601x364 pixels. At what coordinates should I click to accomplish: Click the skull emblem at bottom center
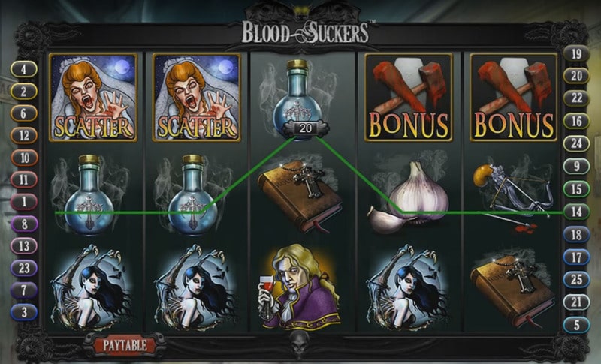300,344
